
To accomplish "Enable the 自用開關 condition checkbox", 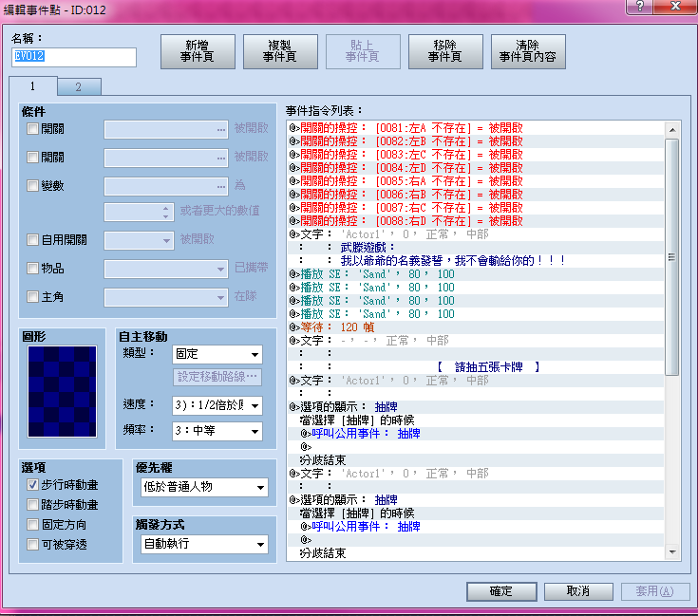I will tap(32, 240).
